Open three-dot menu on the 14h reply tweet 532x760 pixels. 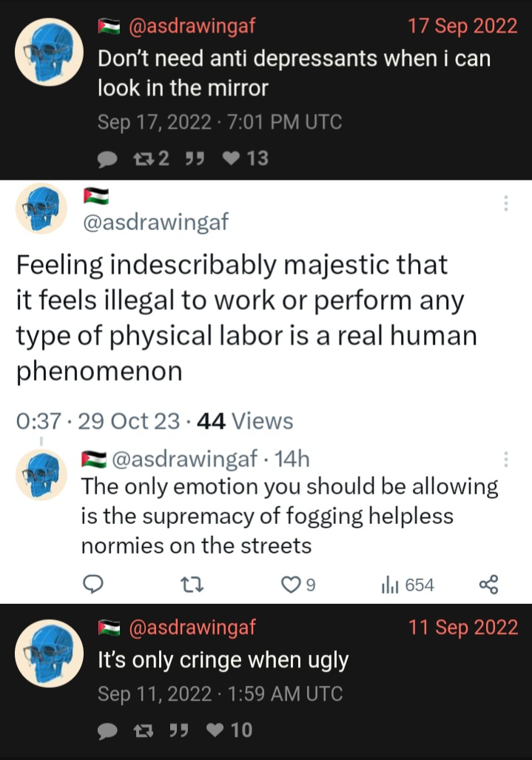pyautogui.click(x=506, y=459)
